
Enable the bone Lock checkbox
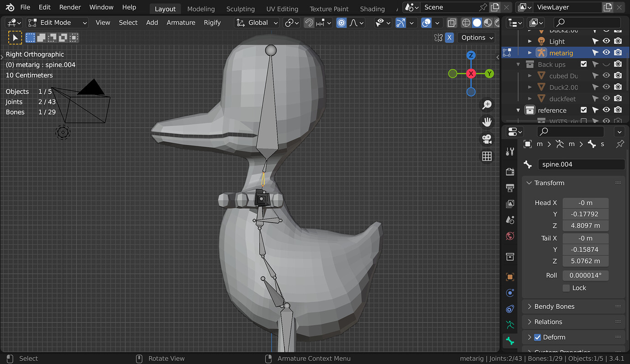[566, 288]
